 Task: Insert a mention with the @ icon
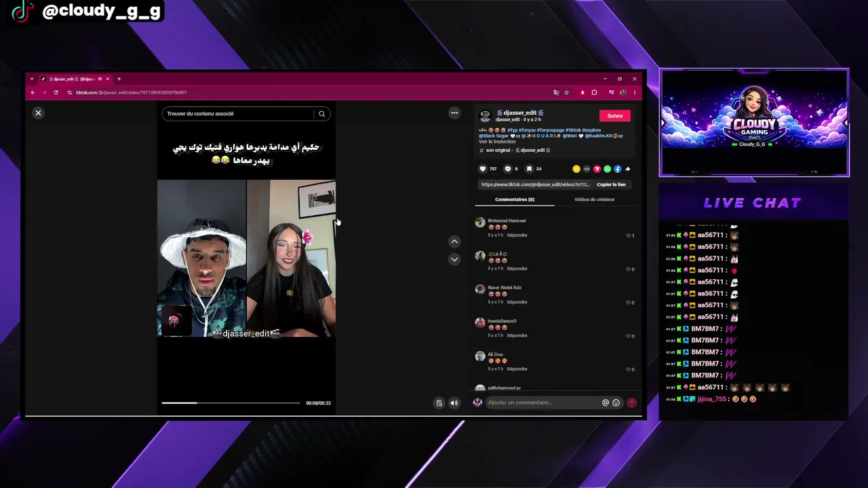(606, 403)
